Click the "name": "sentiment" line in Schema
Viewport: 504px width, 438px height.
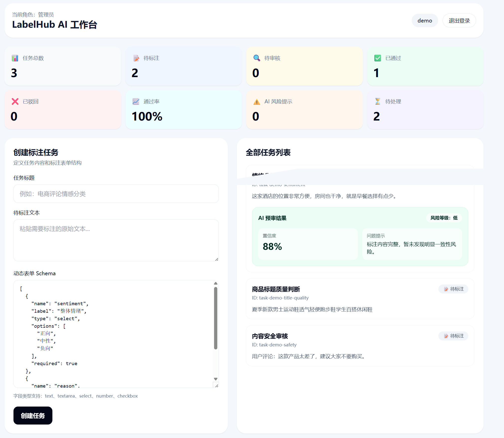tap(60, 304)
